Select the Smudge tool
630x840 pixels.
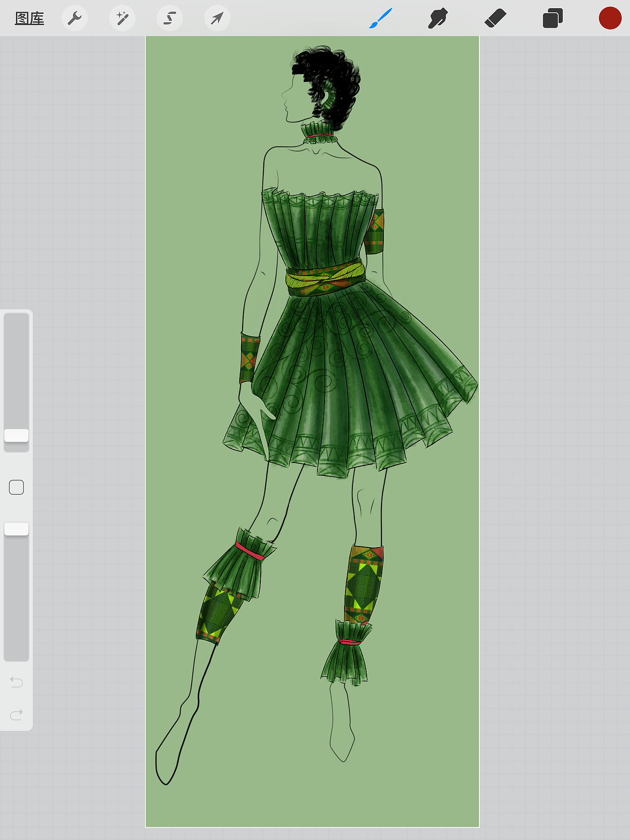coord(438,19)
